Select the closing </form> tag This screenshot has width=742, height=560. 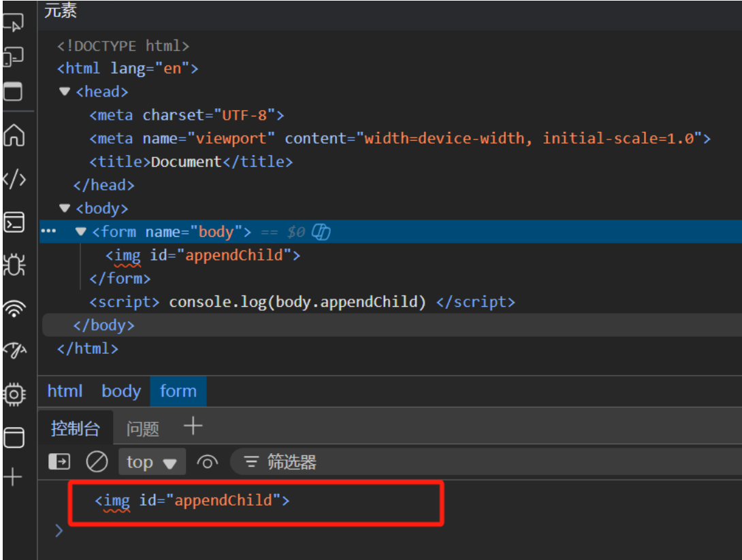pos(120,278)
